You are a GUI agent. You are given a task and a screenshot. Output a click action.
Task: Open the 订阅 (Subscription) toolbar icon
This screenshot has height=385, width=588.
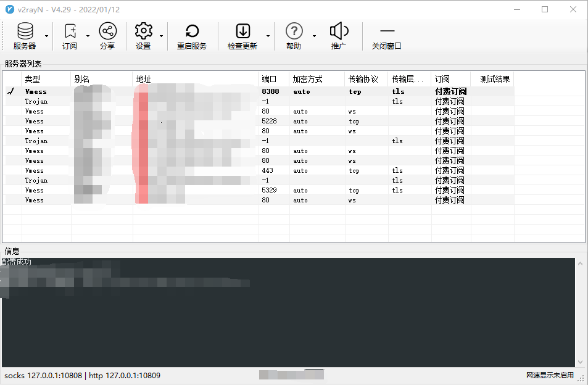70,36
